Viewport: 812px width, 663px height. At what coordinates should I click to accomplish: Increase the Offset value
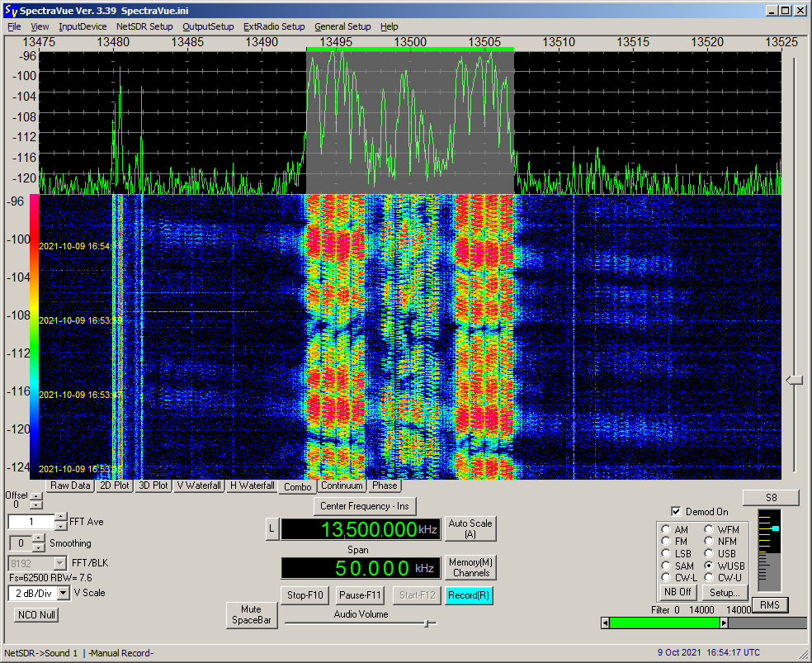35,496
